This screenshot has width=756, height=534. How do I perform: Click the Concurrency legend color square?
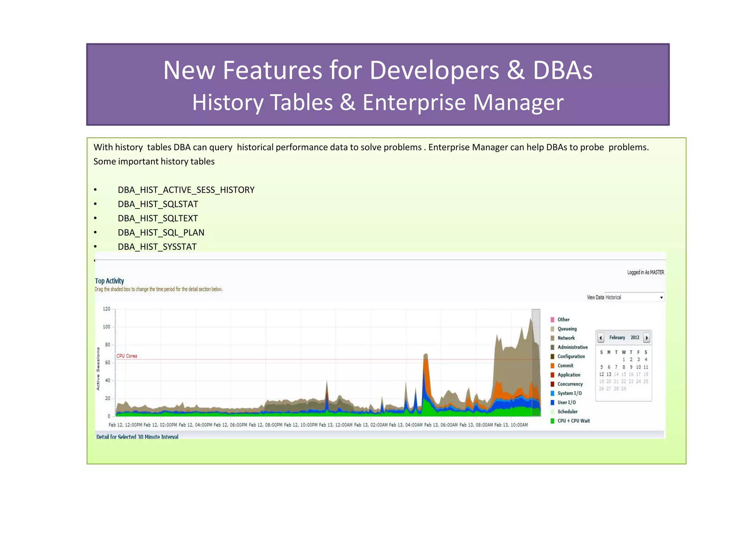coord(552,384)
